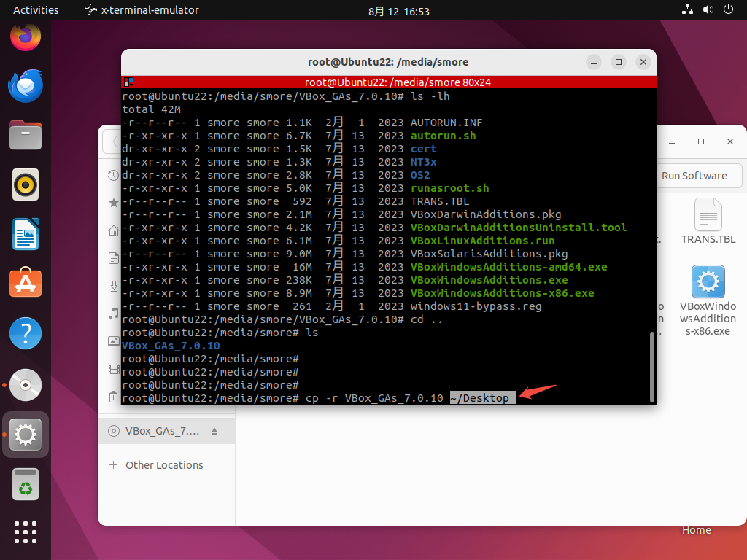Click NT3x directory in terminal listing
The height and width of the screenshot is (560, 747).
coord(424,162)
